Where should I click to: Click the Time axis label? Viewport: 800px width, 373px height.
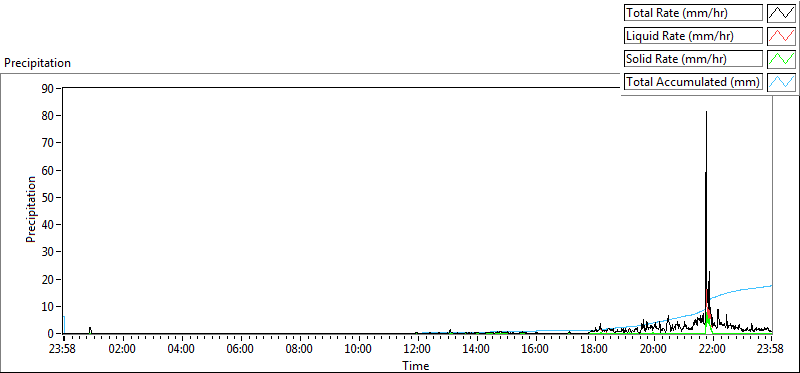[x=416, y=365]
